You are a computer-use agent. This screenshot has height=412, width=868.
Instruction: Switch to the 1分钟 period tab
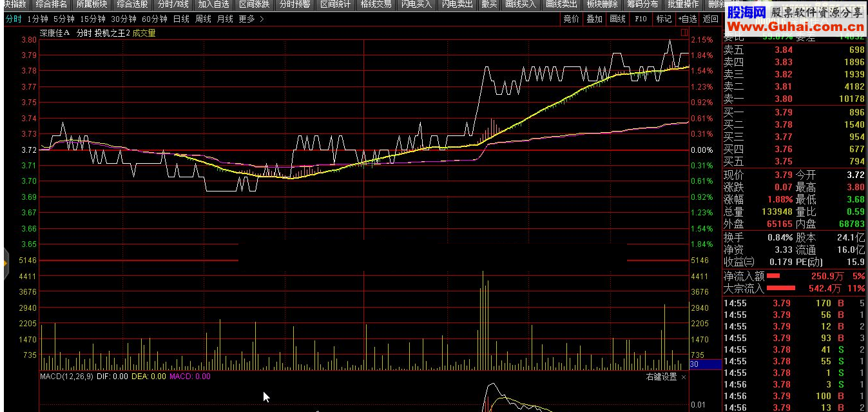pyautogui.click(x=37, y=19)
